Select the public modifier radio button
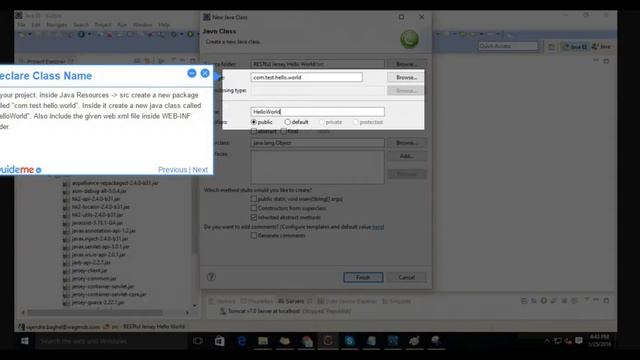The image size is (640, 360). tap(254, 122)
